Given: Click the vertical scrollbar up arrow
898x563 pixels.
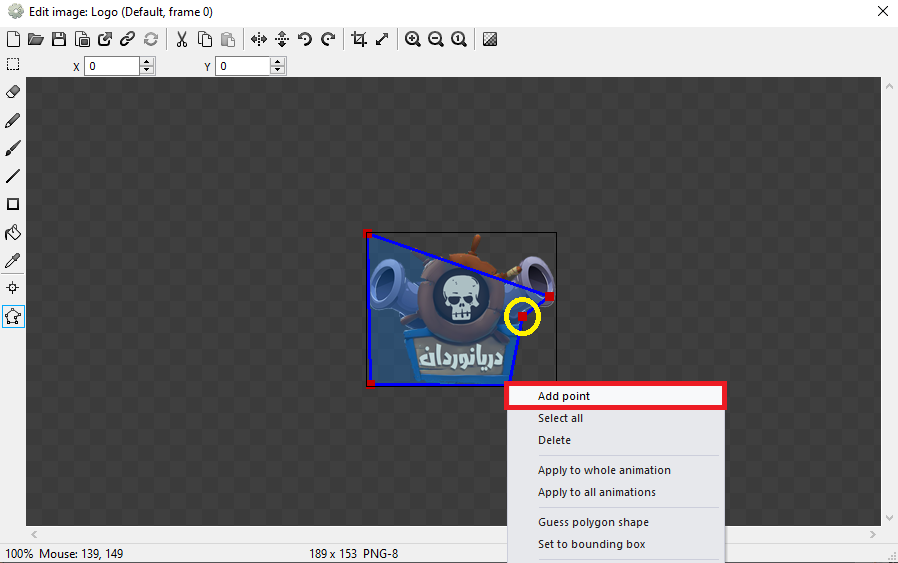Looking at the screenshot, I should coord(889,86).
